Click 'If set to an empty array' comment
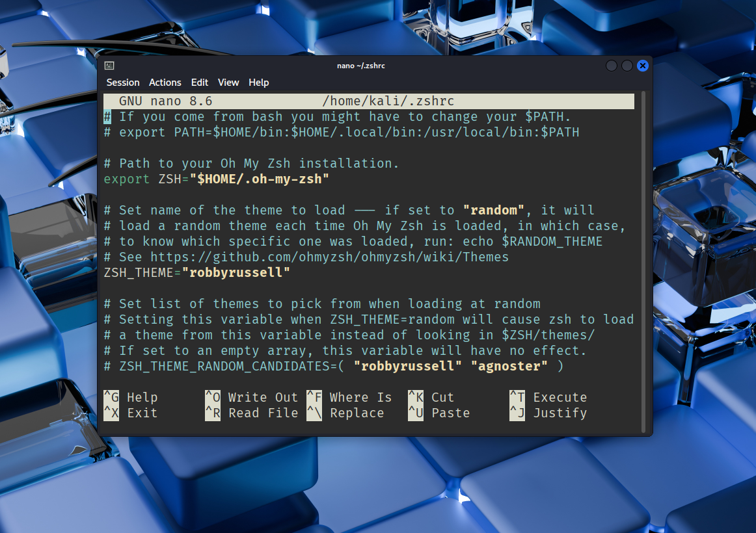 pyautogui.click(x=345, y=350)
